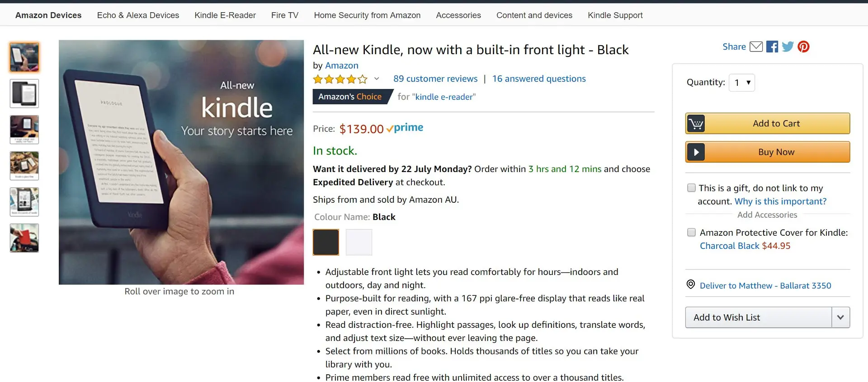This screenshot has width=868, height=382.
Task: Click the star rating icons
Action: point(340,79)
